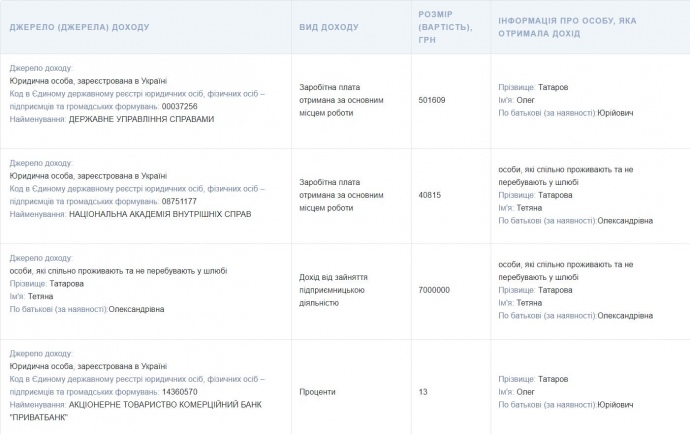Image resolution: width=690 pixels, height=434 pixels.
Task: Click the registry code 14360570
Action: coord(179,392)
